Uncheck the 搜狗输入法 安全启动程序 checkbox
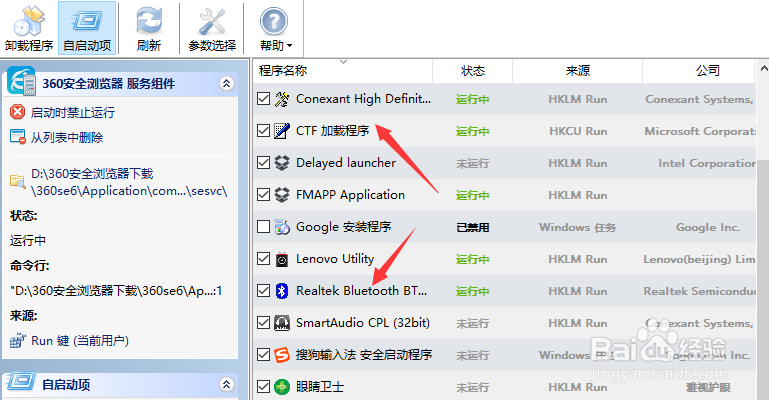 pos(263,354)
